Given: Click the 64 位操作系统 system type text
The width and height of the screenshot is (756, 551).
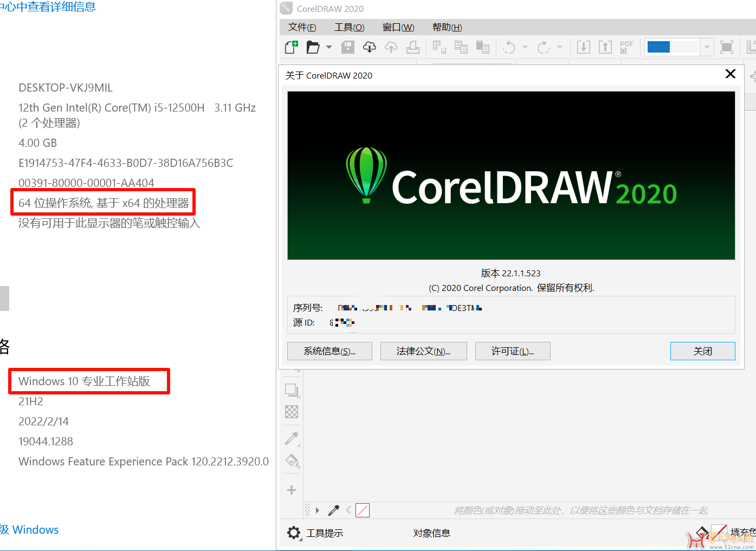Looking at the screenshot, I should pyautogui.click(x=104, y=203).
